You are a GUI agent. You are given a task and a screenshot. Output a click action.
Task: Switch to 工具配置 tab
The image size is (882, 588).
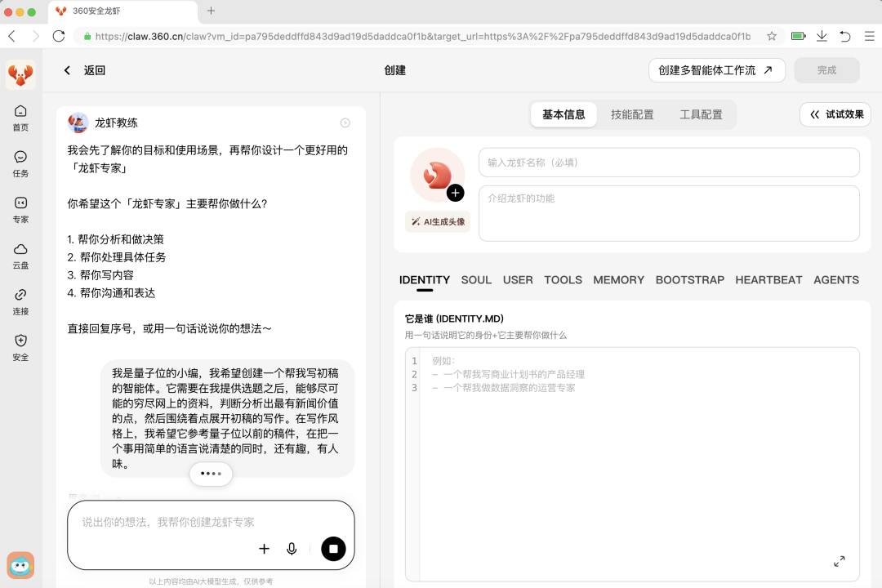[701, 115]
